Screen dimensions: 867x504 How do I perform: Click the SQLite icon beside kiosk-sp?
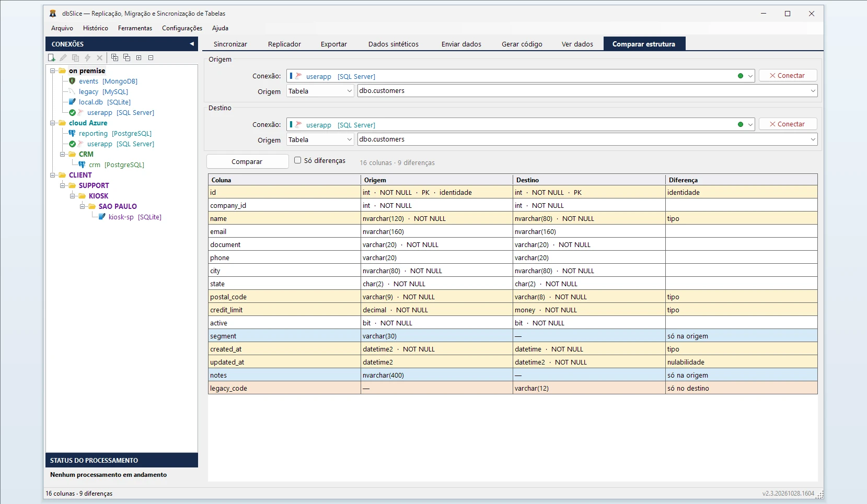tap(102, 217)
